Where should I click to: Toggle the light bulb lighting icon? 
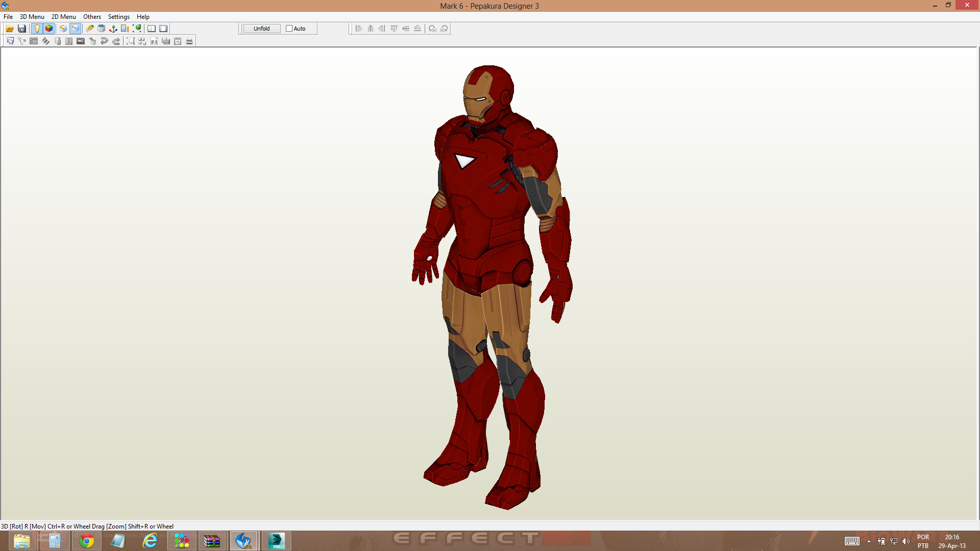(37, 29)
